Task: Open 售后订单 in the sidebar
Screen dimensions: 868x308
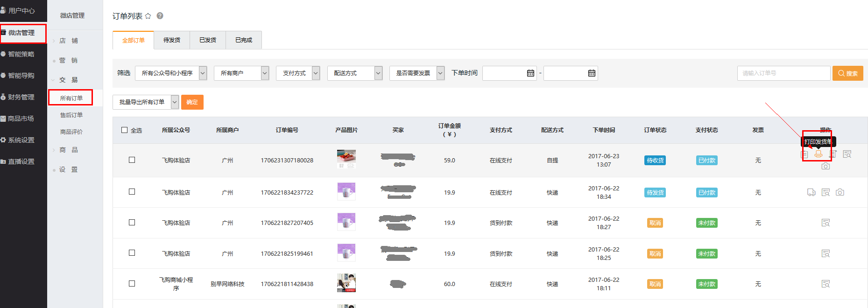Action: point(71,115)
